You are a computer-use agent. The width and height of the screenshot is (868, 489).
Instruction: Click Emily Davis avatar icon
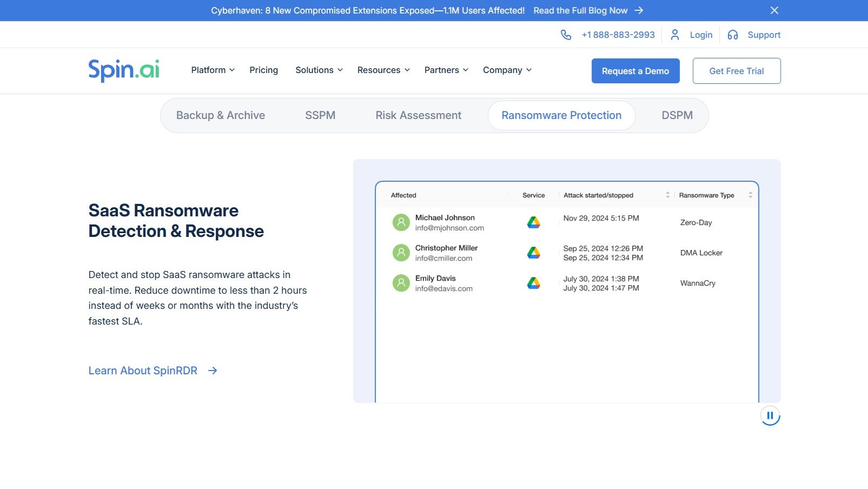click(401, 283)
